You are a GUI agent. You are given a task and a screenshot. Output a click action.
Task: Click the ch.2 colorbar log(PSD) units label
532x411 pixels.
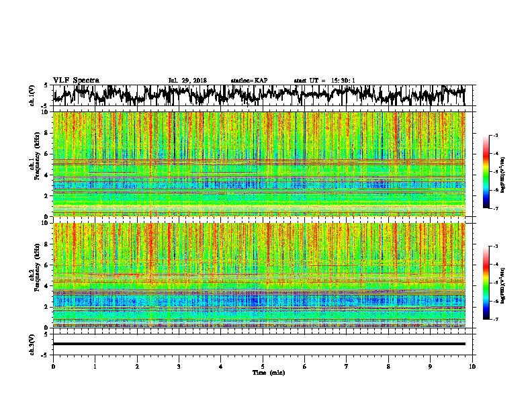point(503,285)
